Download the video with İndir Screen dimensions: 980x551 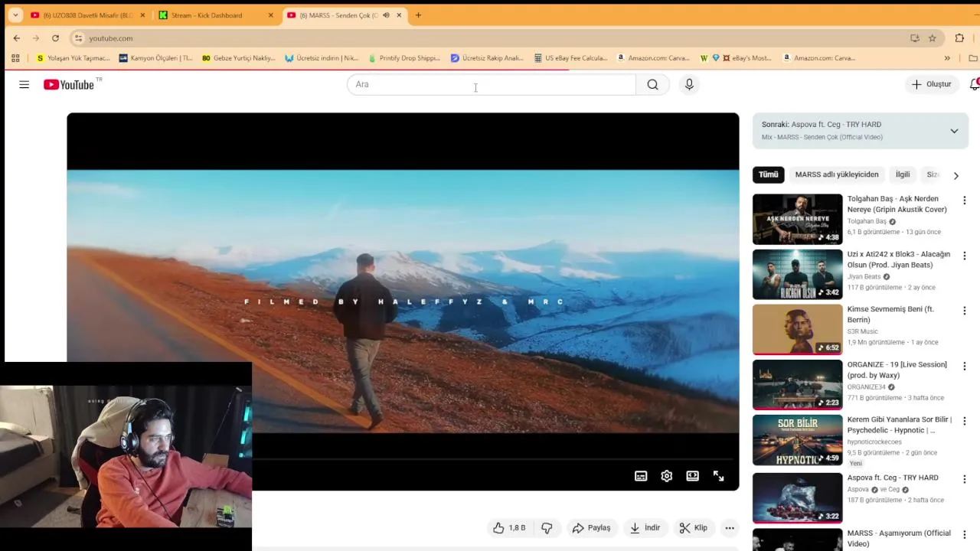pyautogui.click(x=645, y=528)
